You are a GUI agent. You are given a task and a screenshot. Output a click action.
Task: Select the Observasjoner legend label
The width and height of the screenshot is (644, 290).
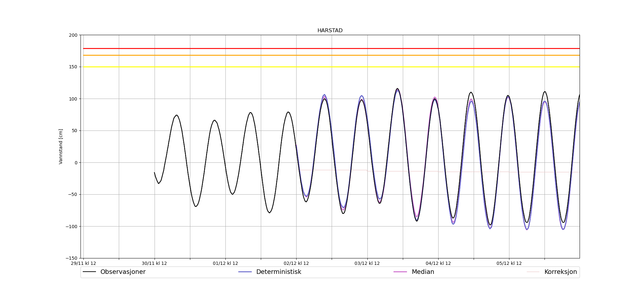[123, 272]
